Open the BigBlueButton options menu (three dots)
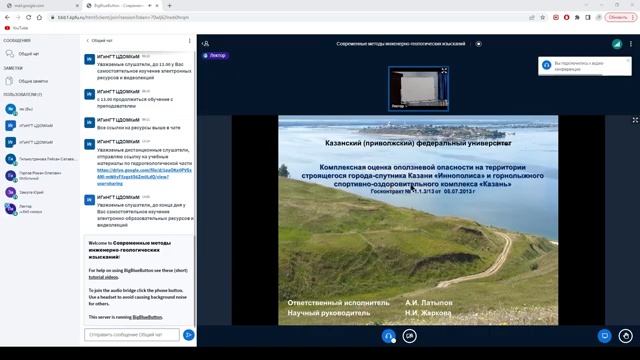Screen dimensions: 640x360 pos(631,44)
